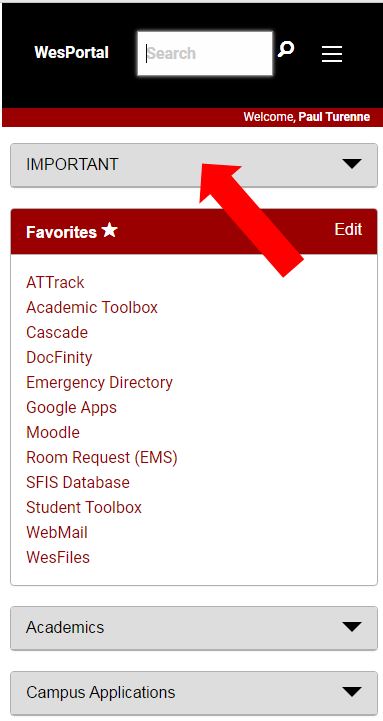Open the SFIS Database link
The width and height of the screenshot is (383, 721).
[78, 482]
